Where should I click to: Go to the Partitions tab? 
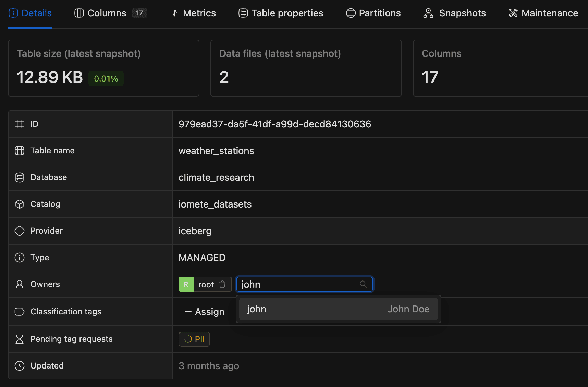tap(373, 13)
